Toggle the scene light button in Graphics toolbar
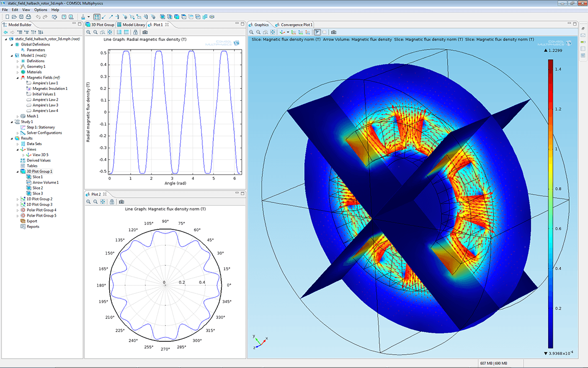Viewport: 588px width, 368px height. [x=317, y=32]
